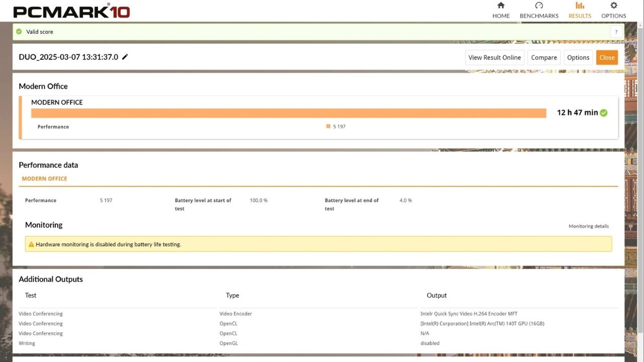Click the PCMark 10 logo
Viewport: 644px width, 362px height.
[x=71, y=11]
